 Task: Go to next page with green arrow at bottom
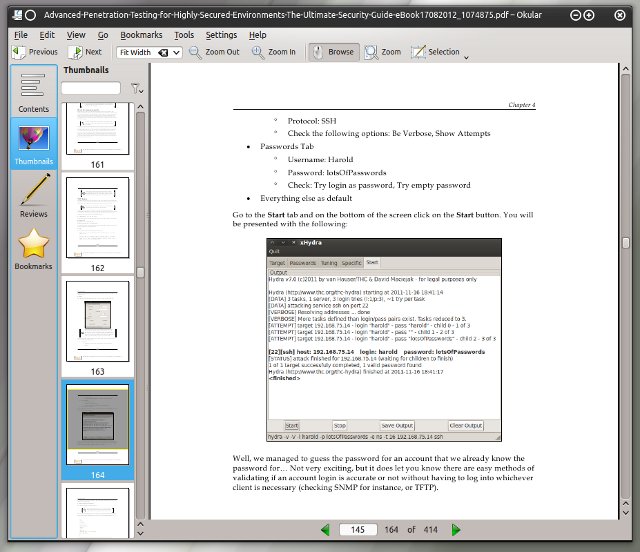pos(455,529)
